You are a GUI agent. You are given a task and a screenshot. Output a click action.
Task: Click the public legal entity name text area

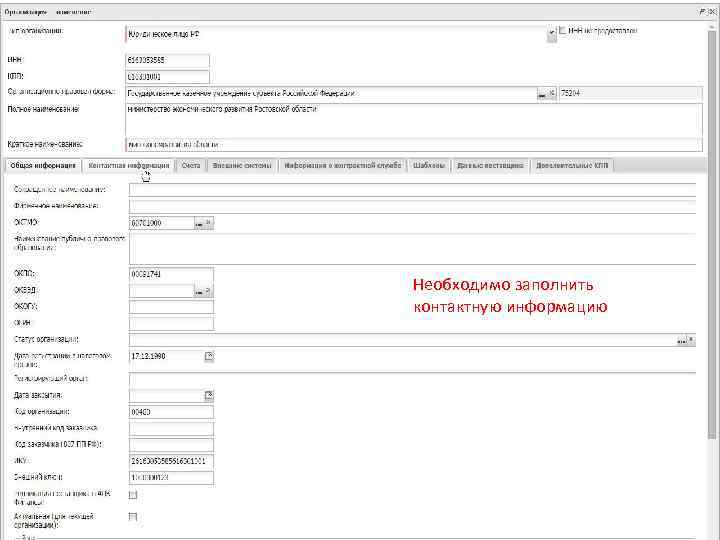pos(412,249)
